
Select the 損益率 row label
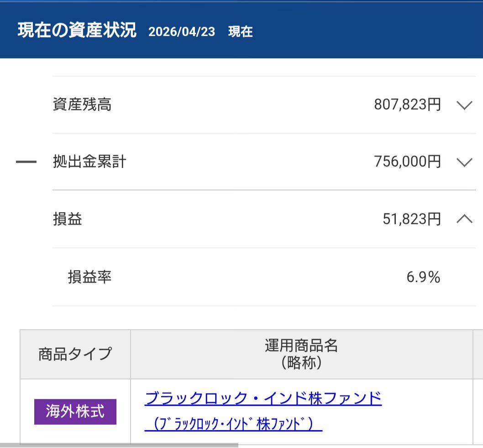tap(90, 277)
